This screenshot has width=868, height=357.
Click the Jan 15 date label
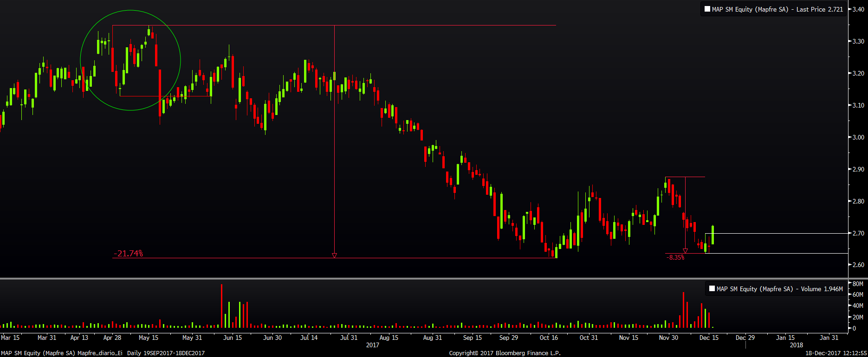pos(785,338)
